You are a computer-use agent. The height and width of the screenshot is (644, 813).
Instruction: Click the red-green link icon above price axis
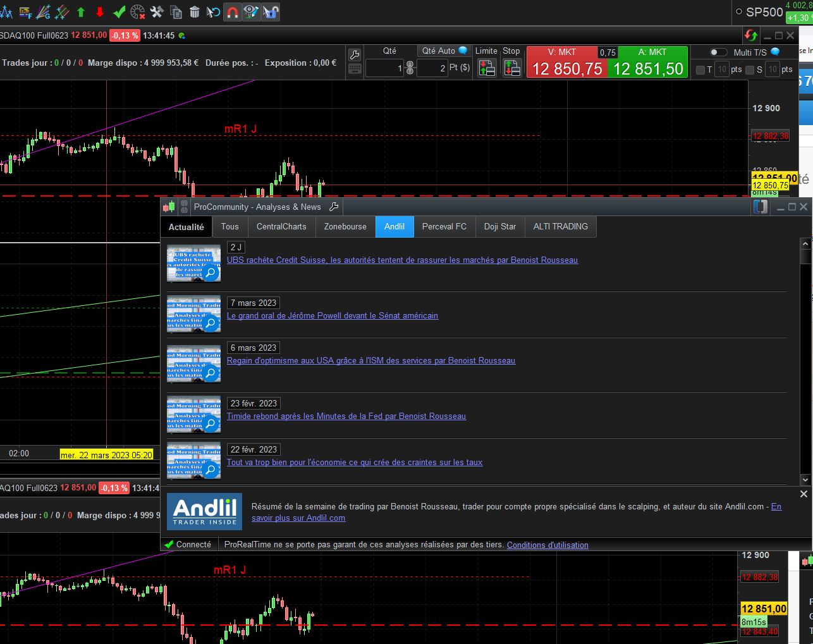point(751,35)
